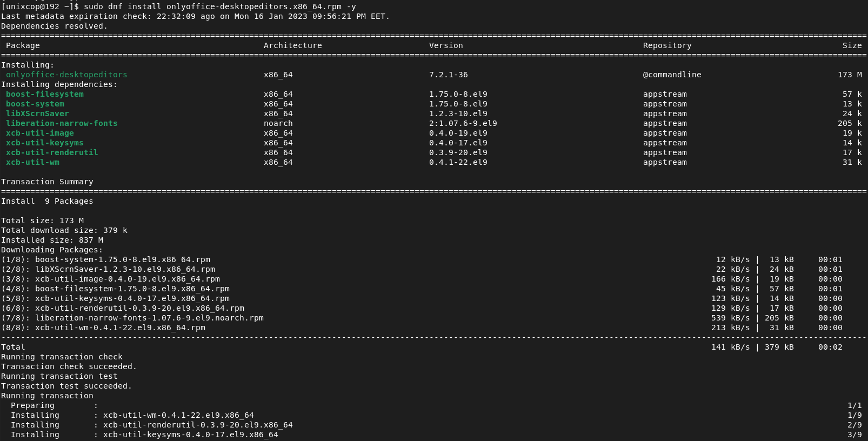Image resolution: width=868 pixels, height=441 pixels.
Task: Click the @commandline repository value
Action: pos(672,75)
